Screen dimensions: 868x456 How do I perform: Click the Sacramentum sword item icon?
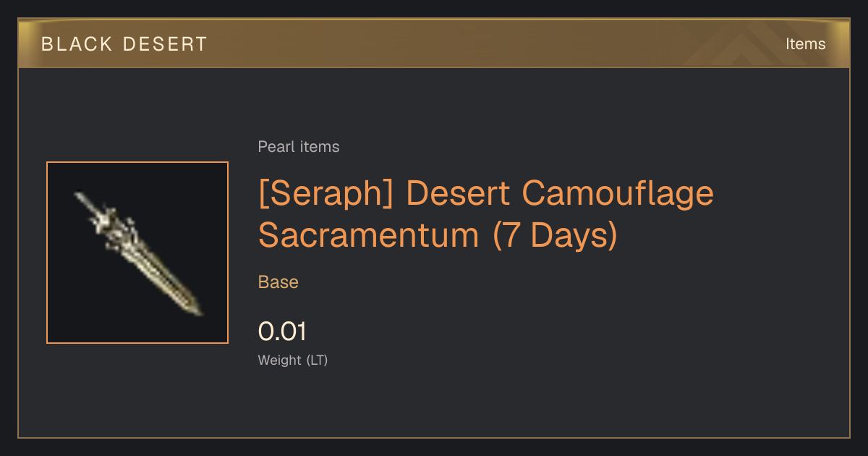[x=137, y=253]
